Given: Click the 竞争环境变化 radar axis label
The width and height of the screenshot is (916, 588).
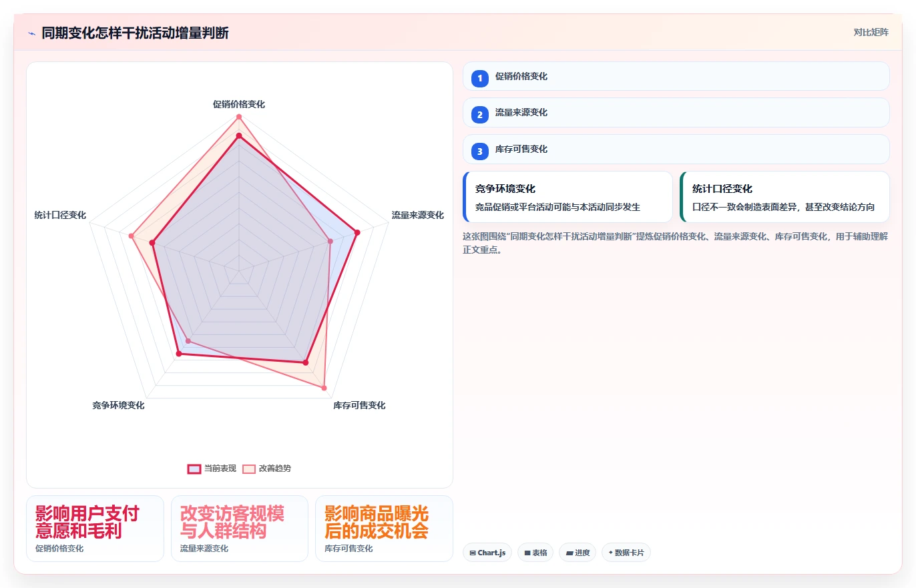Looking at the screenshot, I should coord(118,405).
